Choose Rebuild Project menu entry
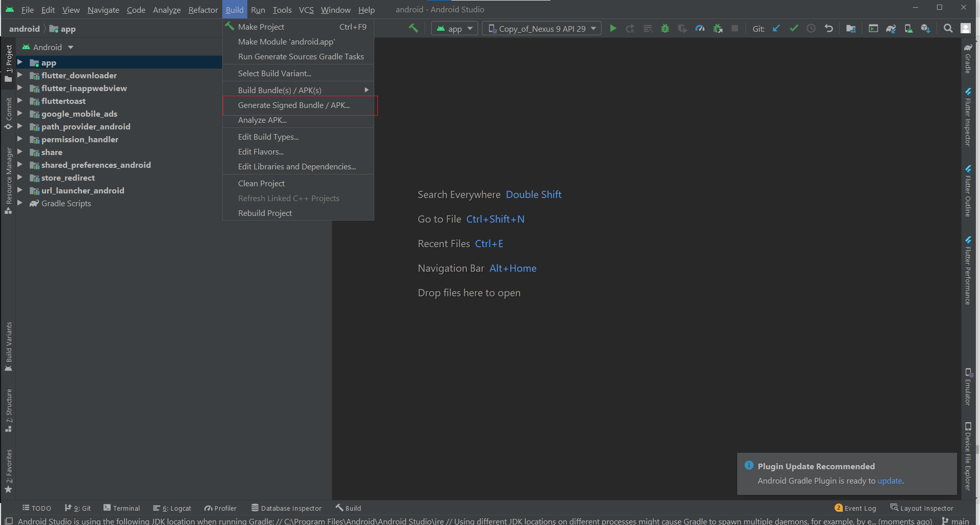Screen dimensions: 980x525 (299, 213)
